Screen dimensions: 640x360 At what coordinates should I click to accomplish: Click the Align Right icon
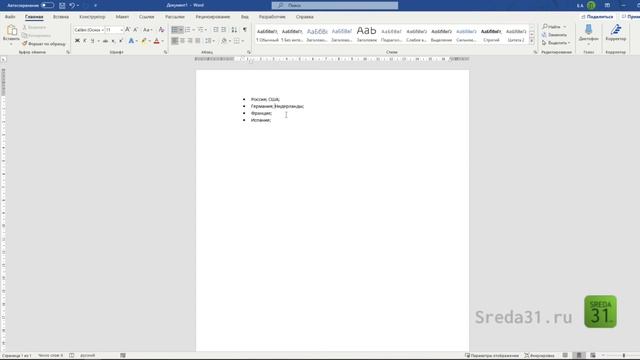(x=190, y=41)
